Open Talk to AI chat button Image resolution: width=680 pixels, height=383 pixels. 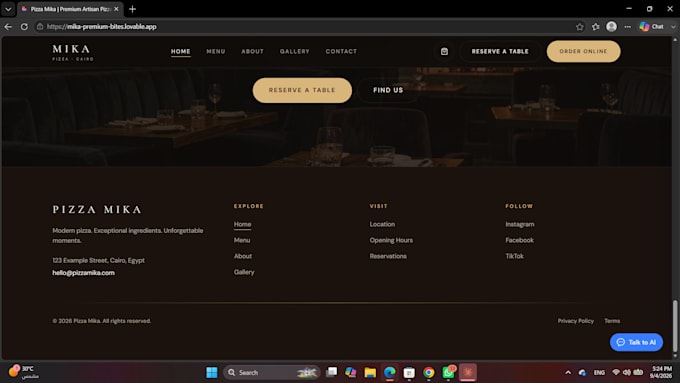click(636, 342)
